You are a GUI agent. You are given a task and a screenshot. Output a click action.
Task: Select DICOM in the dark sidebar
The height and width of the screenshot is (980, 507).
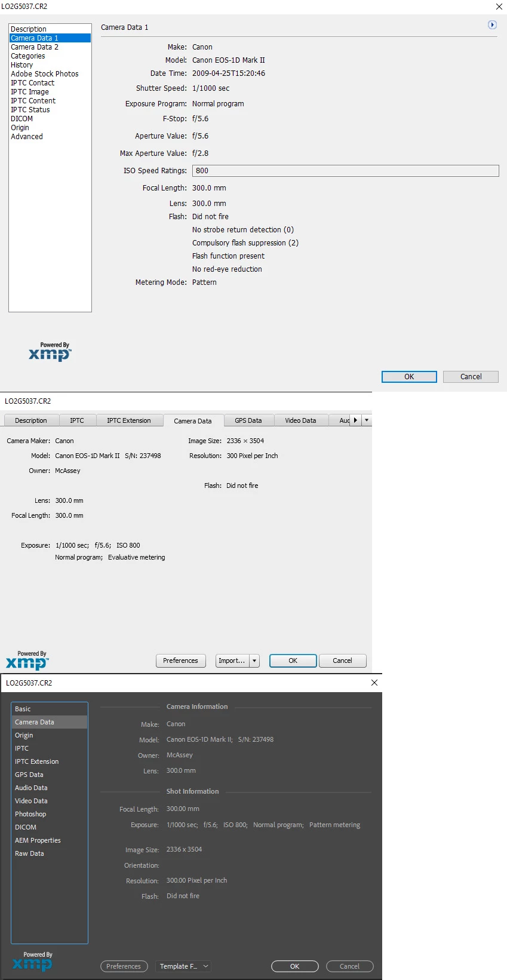point(50,827)
